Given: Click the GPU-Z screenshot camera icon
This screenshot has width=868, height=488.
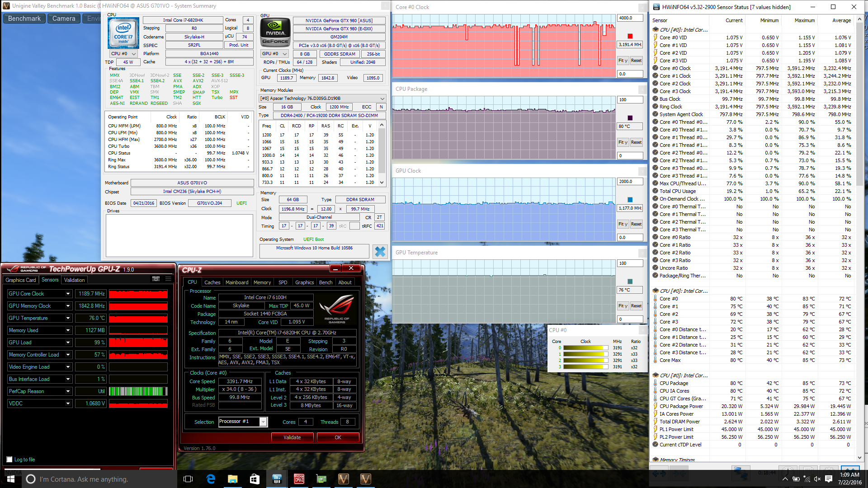Looking at the screenshot, I should (x=156, y=279).
